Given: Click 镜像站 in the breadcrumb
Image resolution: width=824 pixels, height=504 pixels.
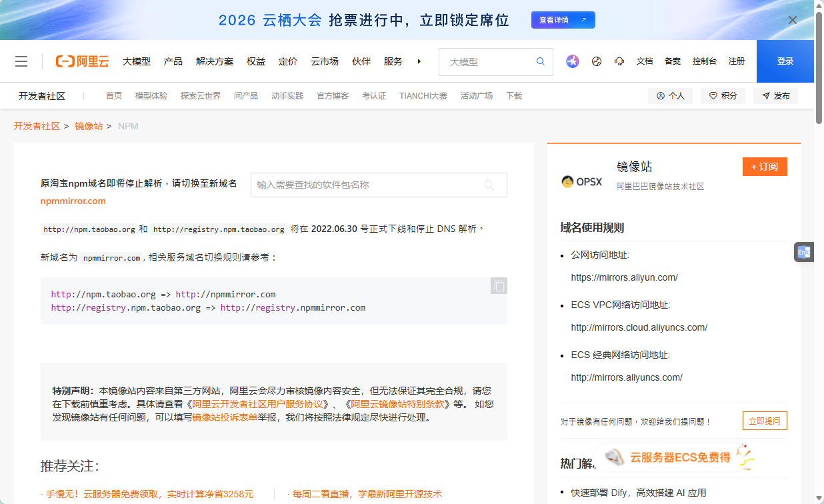Looking at the screenshot, I should (89, 126).
